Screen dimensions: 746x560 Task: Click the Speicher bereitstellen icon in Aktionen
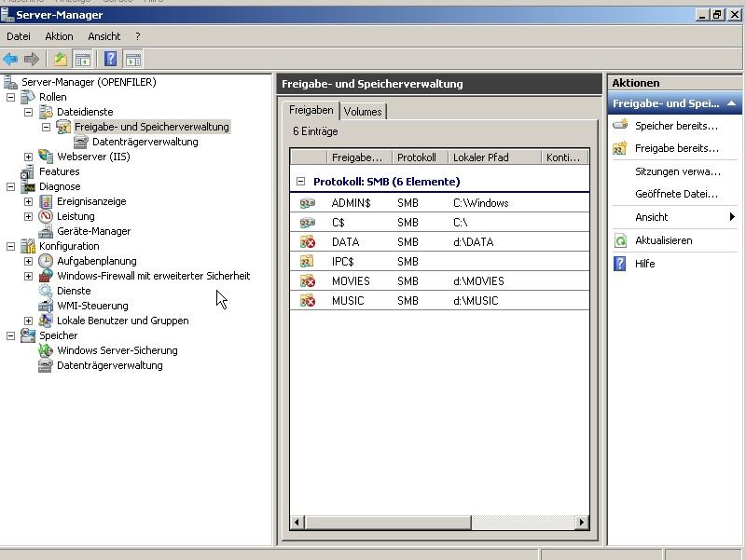click(x=620, y=126)
